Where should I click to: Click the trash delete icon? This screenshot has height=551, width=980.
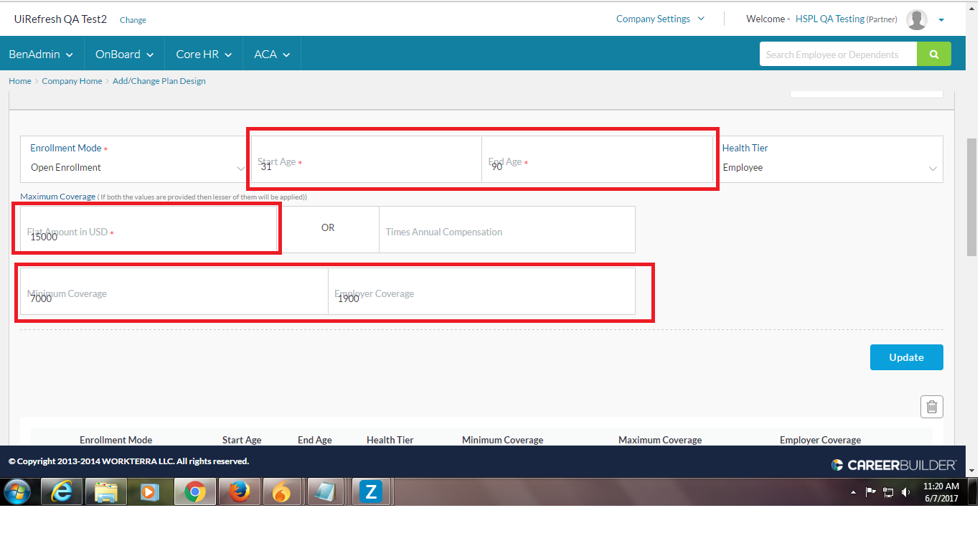(931, 406)
